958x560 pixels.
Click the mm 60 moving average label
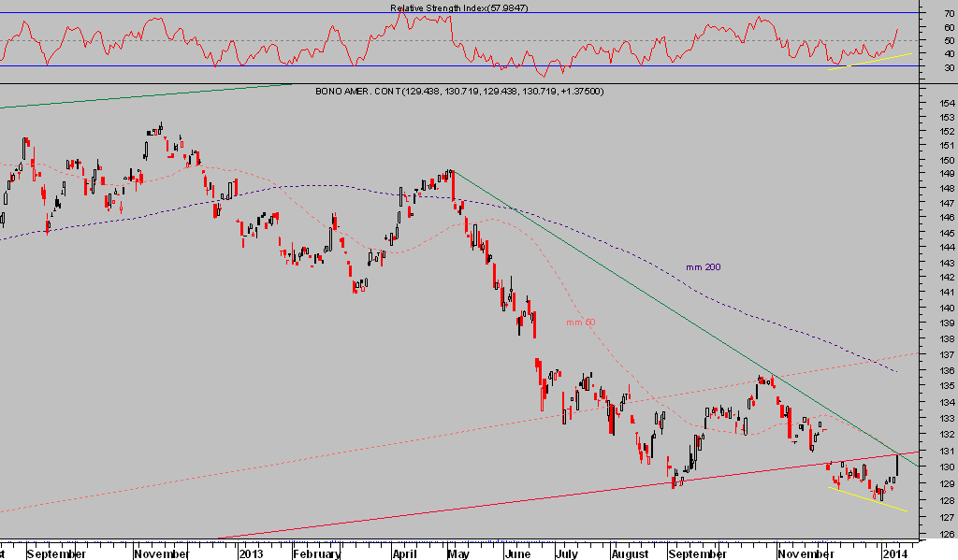pos(580,323)
